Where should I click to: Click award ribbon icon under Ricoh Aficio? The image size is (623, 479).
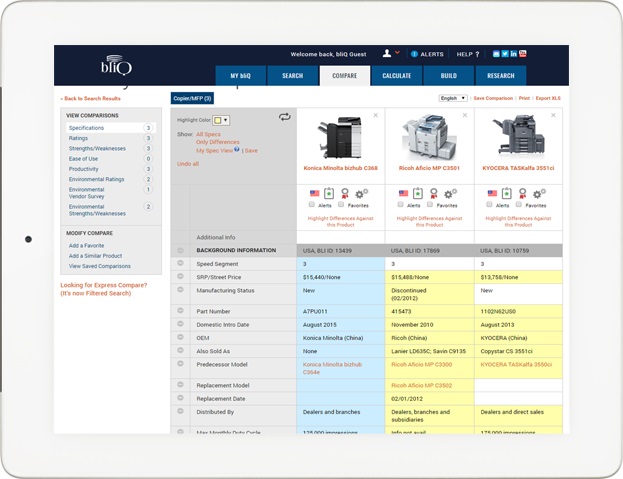(433, 193)
